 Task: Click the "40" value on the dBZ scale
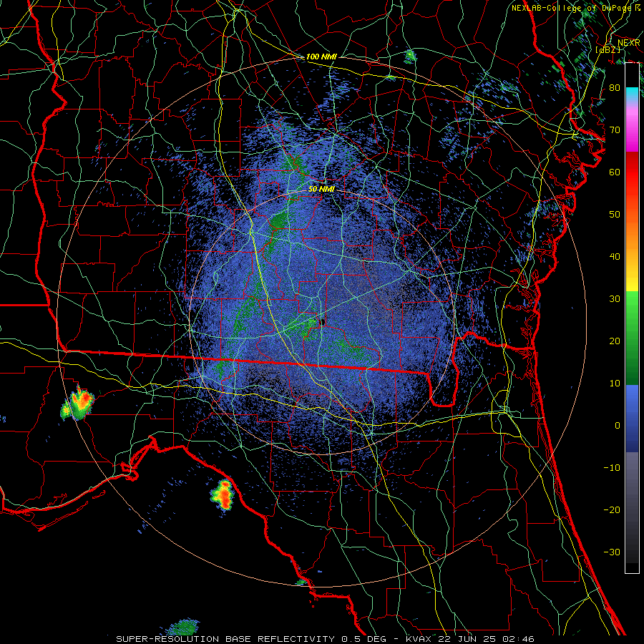615,257
